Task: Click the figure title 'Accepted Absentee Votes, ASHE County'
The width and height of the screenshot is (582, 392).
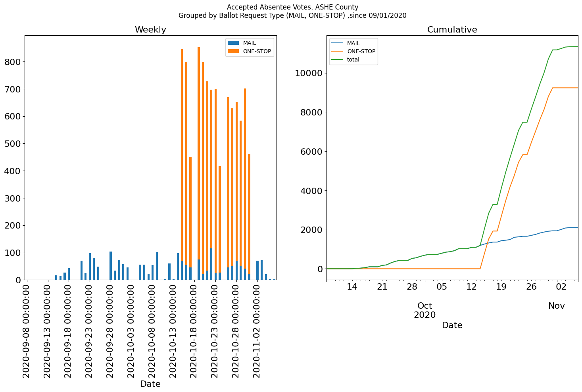Action: tap(292, 7)
